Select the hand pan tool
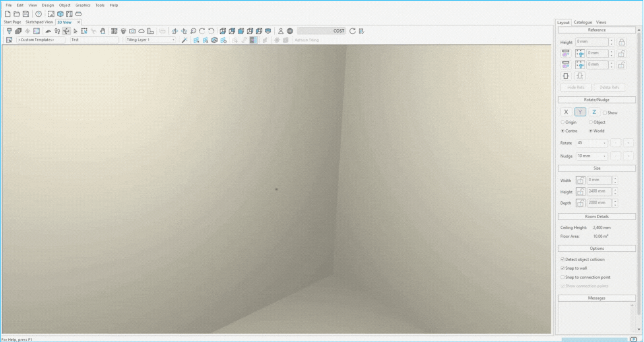 tap(103, 31)
